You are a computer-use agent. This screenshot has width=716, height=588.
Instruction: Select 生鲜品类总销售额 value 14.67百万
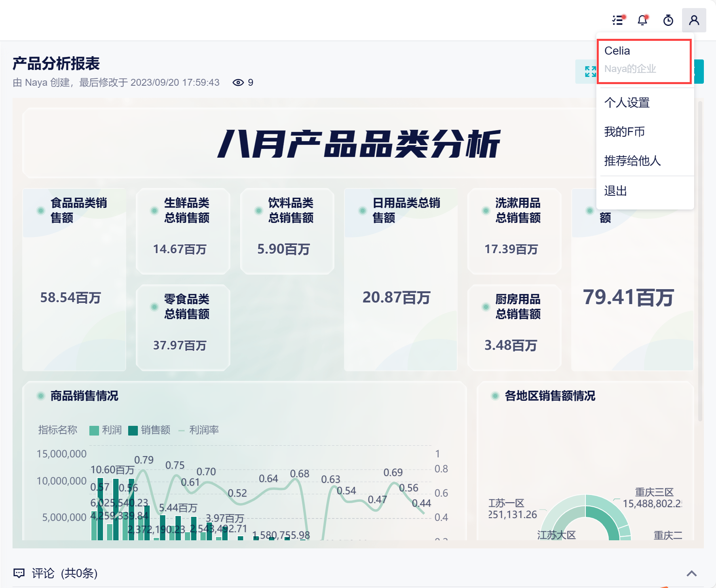180,249
